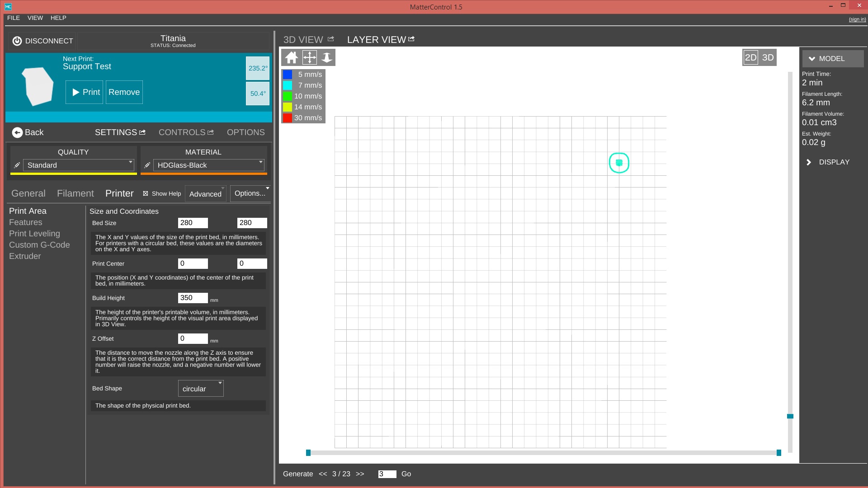Click the pencil edit icon beside Standard quality
This screenshot has width=868, height=488.
[x=17, y=165]
